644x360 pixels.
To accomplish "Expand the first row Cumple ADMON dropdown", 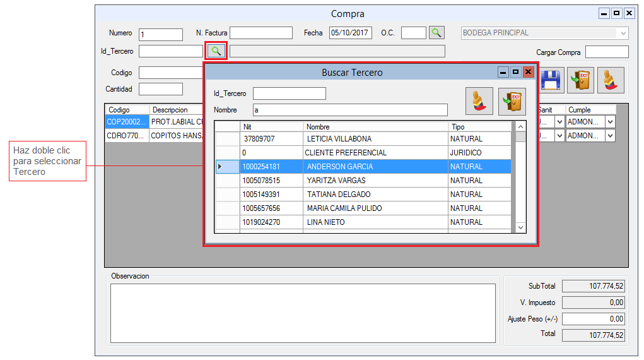I will coord(610,121).
